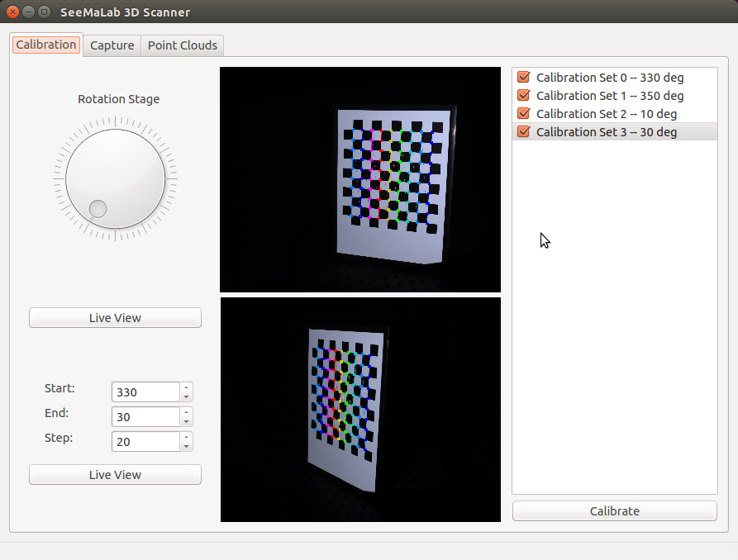The width and height of the screenshot is (738, 560).
Task: Decrease End value with down arrow
Action: tap(187, 422)
